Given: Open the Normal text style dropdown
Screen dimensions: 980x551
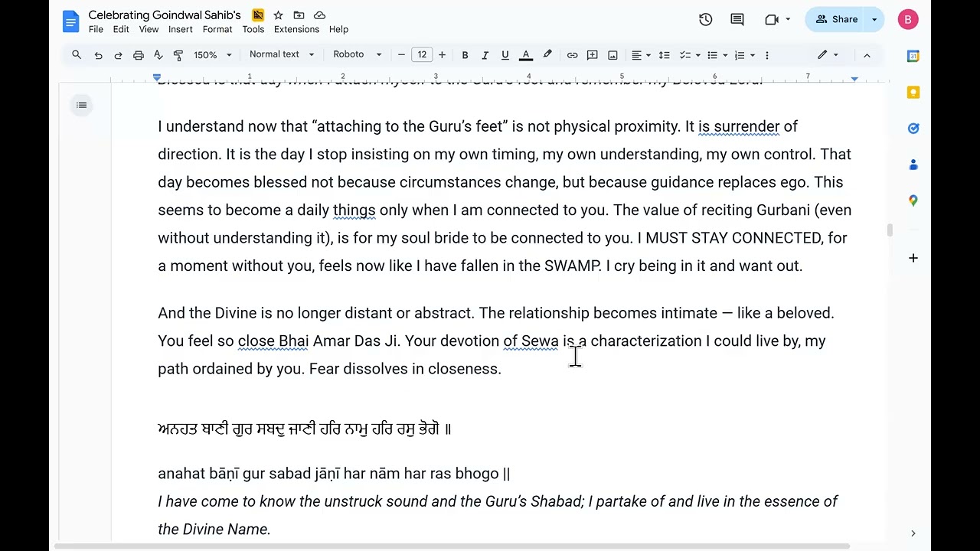Looking at the screenshot, I should coord(282,55).
